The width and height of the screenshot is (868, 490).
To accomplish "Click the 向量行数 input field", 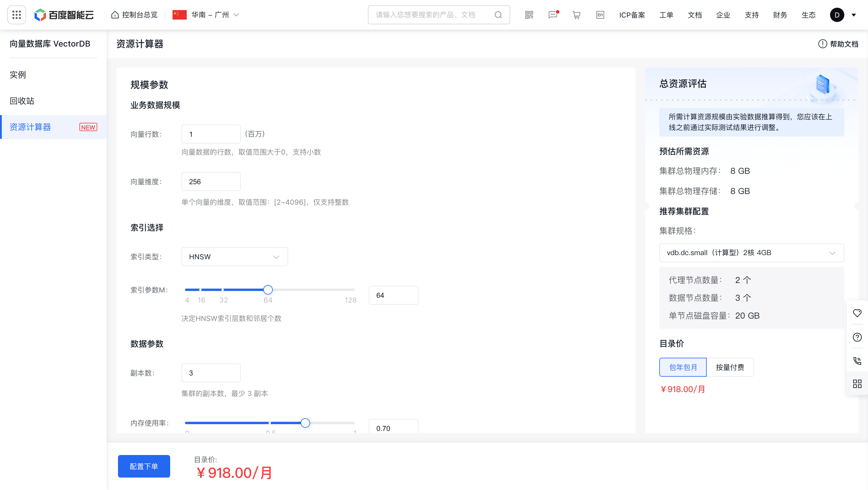I will 211,134.
